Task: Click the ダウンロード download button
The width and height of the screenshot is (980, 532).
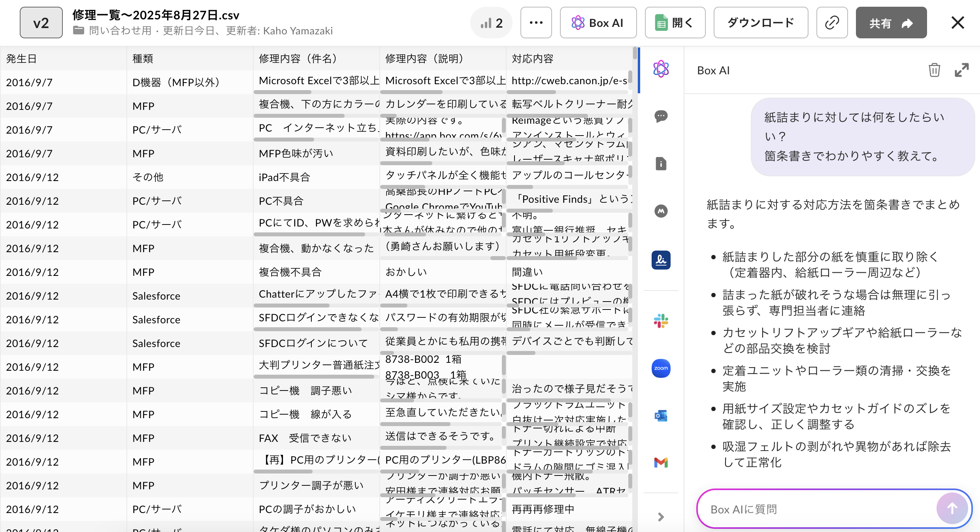Action: tap(761, 23)
